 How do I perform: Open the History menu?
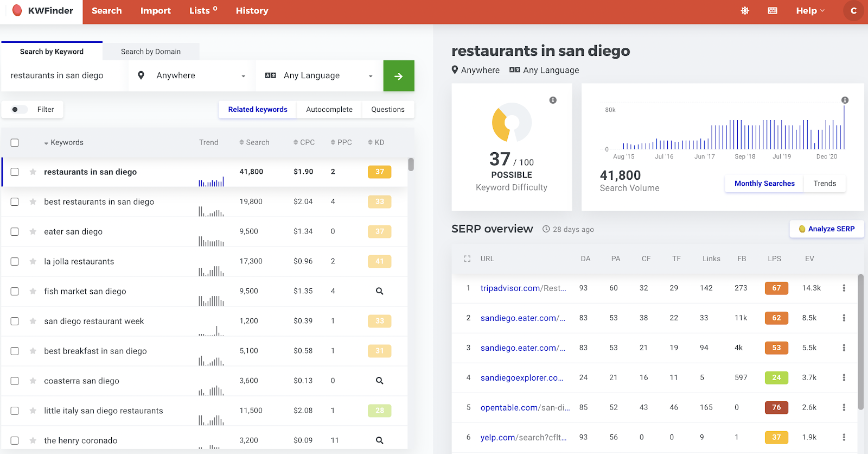pyautogui.click(x=252, y=11)
